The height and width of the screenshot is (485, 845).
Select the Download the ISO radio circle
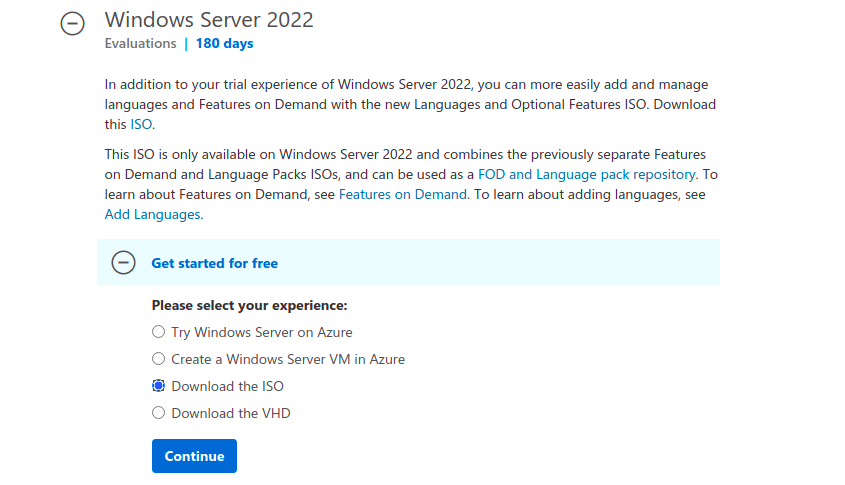(158, 386)
